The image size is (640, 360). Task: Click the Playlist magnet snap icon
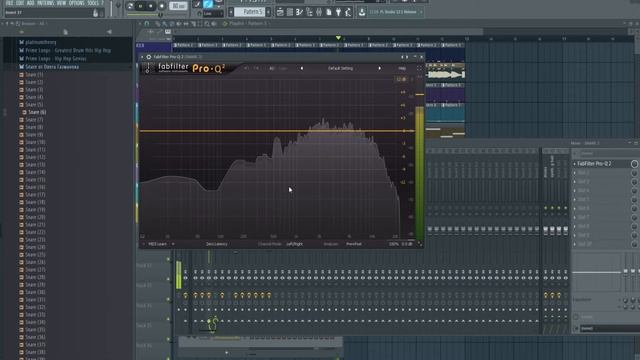pos(147,24)
